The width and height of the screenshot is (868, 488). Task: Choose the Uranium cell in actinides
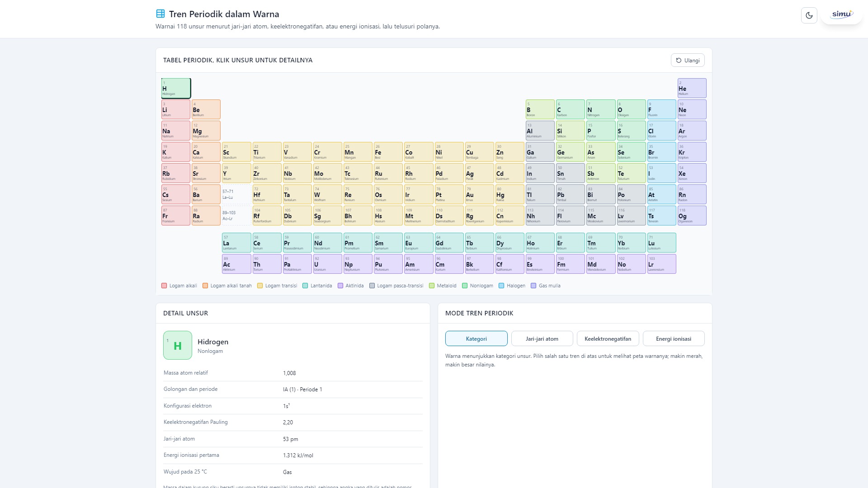pos(327,264)
